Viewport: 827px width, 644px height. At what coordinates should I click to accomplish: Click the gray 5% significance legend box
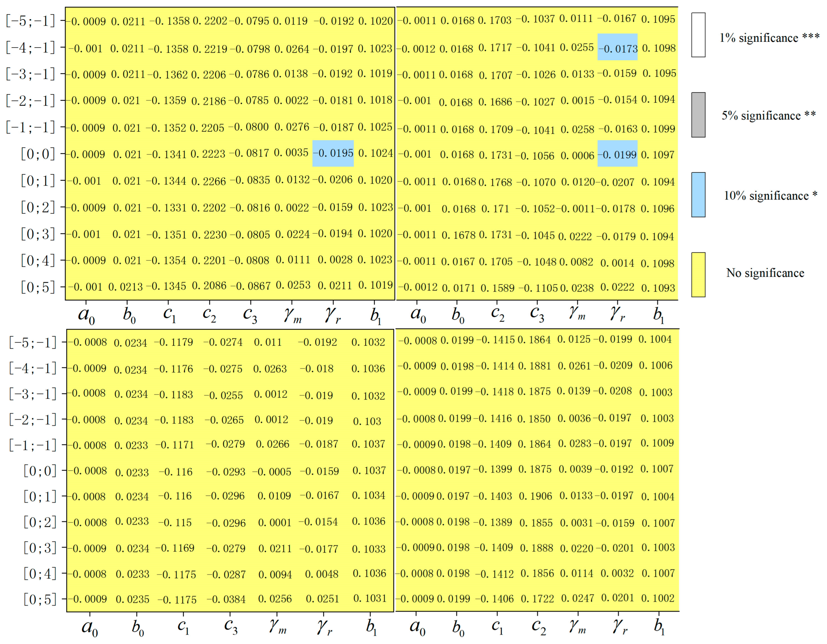point(698,115)
